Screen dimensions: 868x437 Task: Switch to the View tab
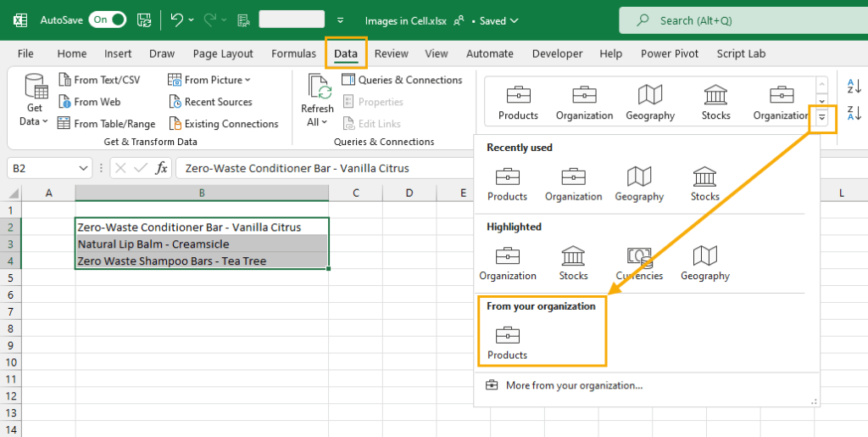(437, 53)
